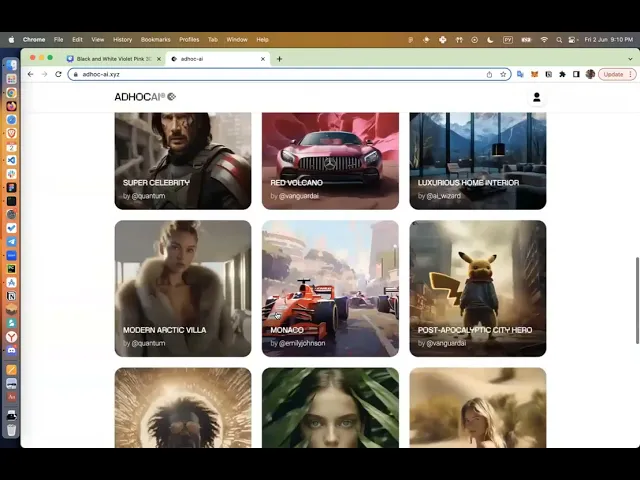Image resolution: width=640 pixels, height=480 pixels.
Task: Click the by @vanguardai text under Red Volcano
Action: click(294, 196)
